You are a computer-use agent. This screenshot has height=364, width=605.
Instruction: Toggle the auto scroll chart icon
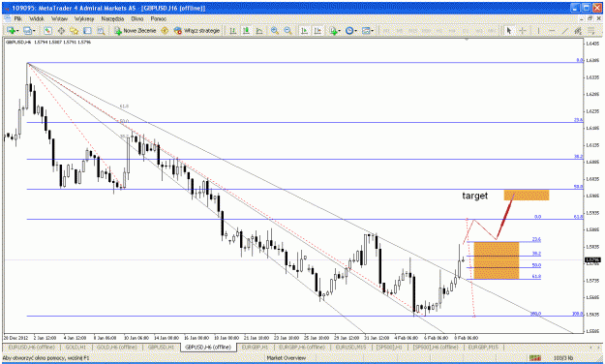pos(304,30)
